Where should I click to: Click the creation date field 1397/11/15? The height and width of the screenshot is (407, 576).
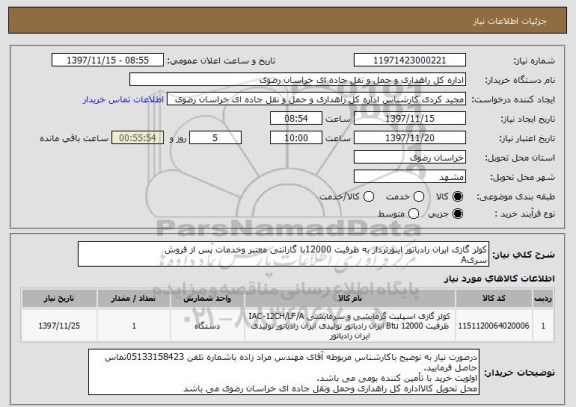coord(410,119)
